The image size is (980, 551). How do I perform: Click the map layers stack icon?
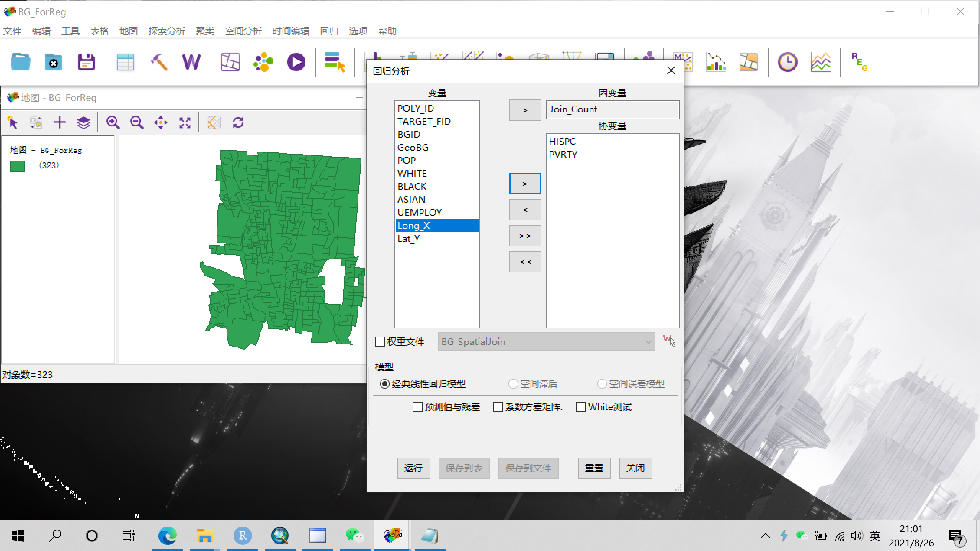(x=83, y=122)
